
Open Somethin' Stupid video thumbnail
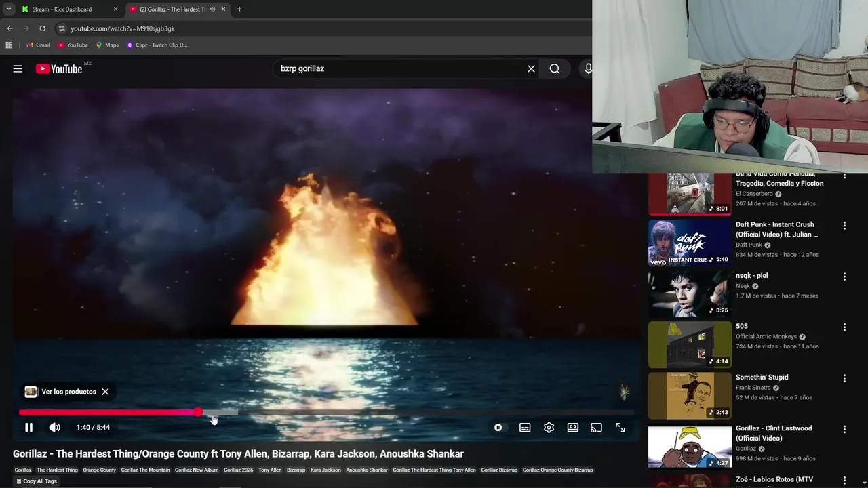pos(690,396)
